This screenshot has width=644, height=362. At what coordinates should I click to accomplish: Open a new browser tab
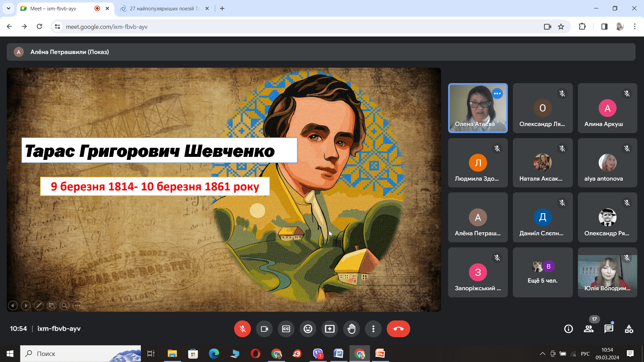(x=222, y=9)
